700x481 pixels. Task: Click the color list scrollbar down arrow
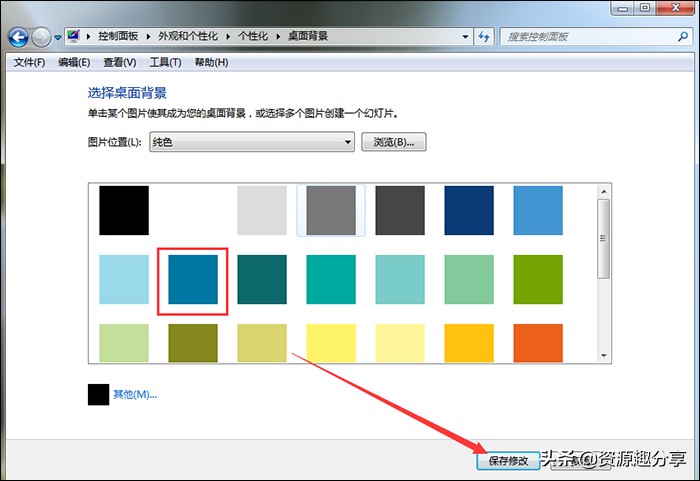click(603, 354)
